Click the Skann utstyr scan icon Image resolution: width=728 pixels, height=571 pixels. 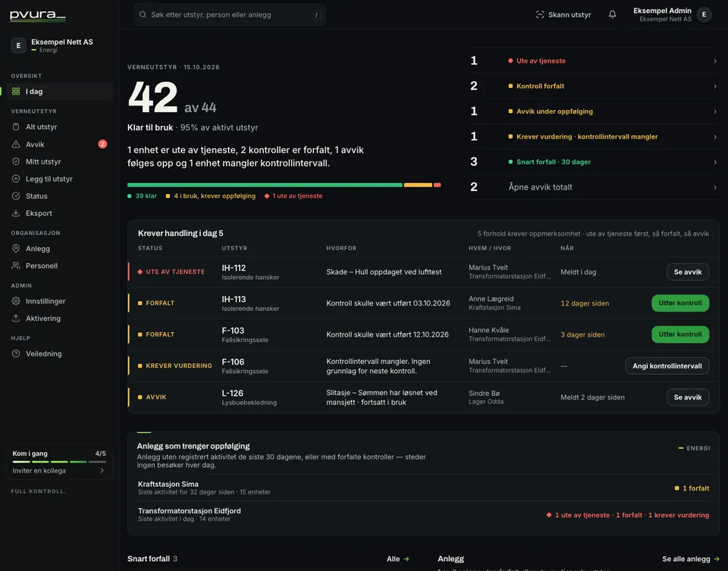click(x=539, y=14)
